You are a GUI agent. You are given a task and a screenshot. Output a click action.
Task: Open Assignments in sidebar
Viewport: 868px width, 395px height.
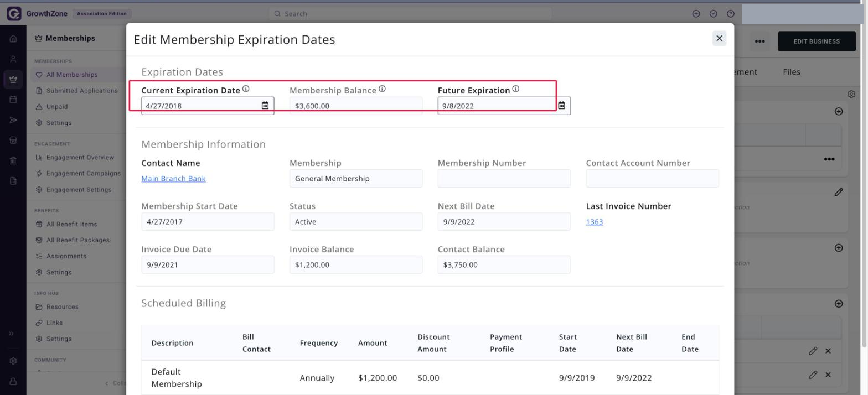point(66,256)
